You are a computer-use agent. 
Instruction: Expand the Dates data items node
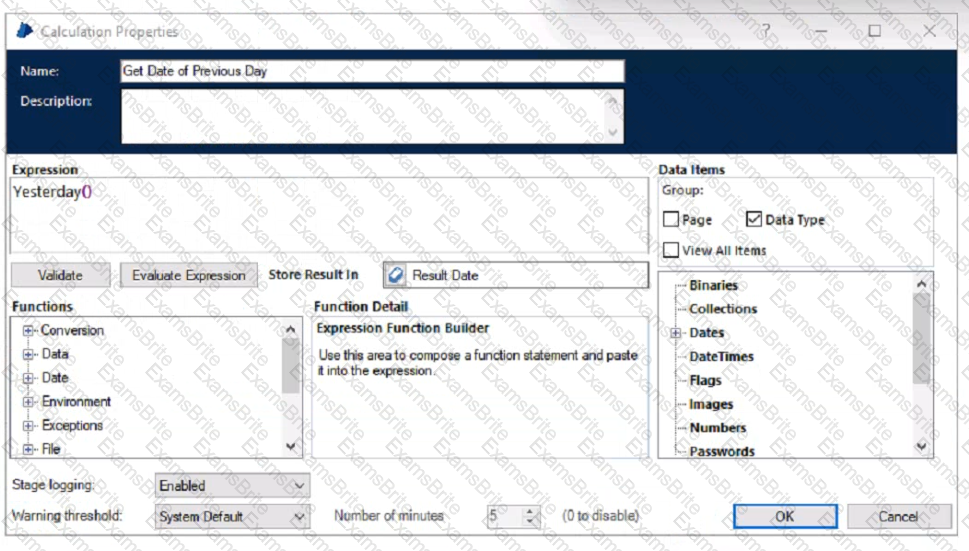(x=676, y=333)
